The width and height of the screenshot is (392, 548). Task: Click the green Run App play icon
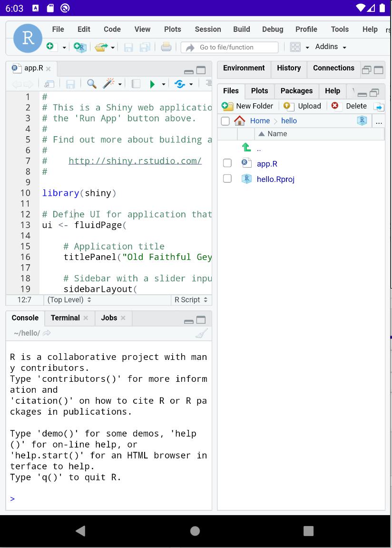click(x=152, y=84)
